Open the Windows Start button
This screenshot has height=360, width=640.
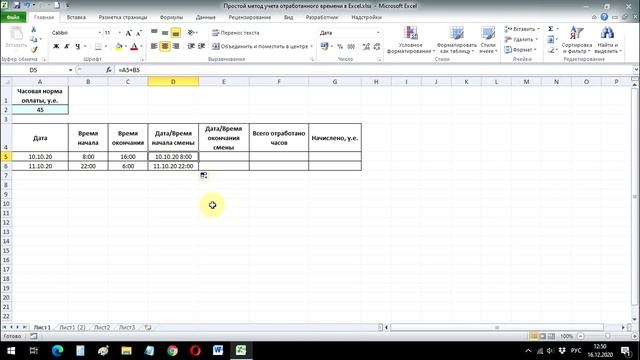(x=11, y=351)
